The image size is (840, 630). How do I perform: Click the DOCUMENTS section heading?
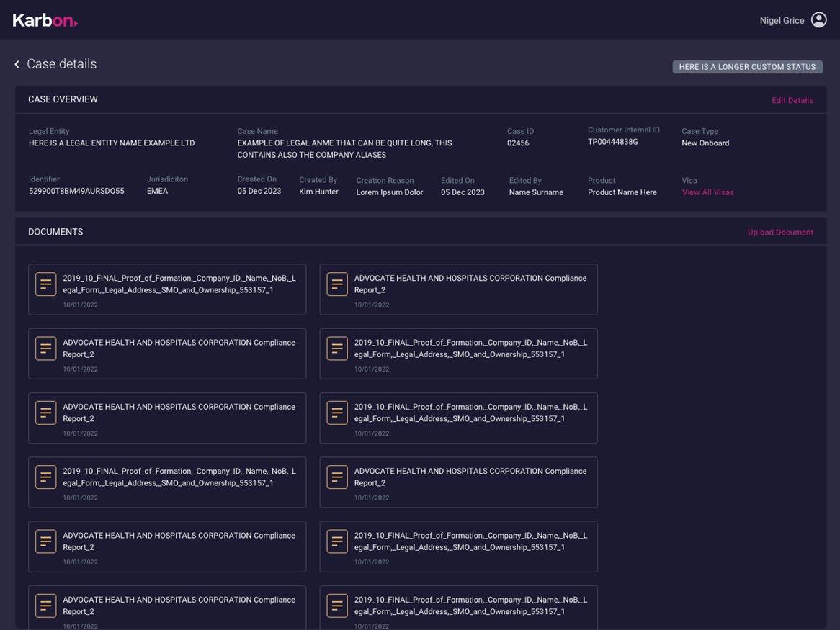pos(55,232)
